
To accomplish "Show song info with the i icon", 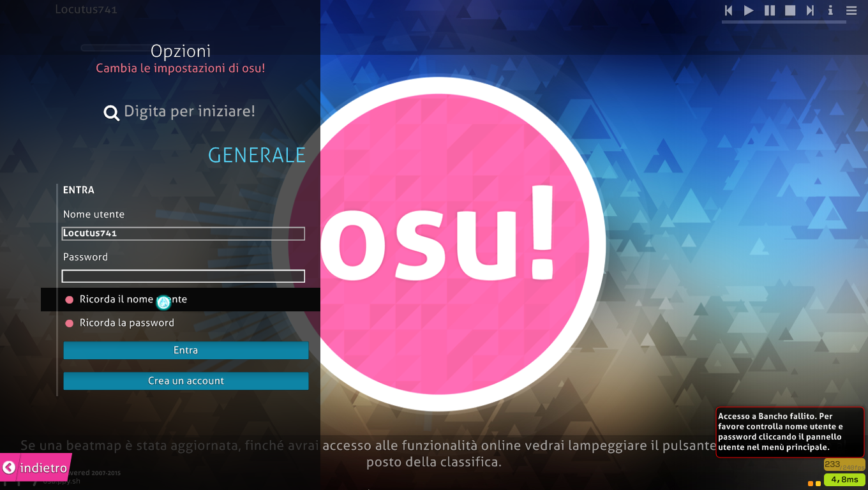I will click(x=830, y=10).
